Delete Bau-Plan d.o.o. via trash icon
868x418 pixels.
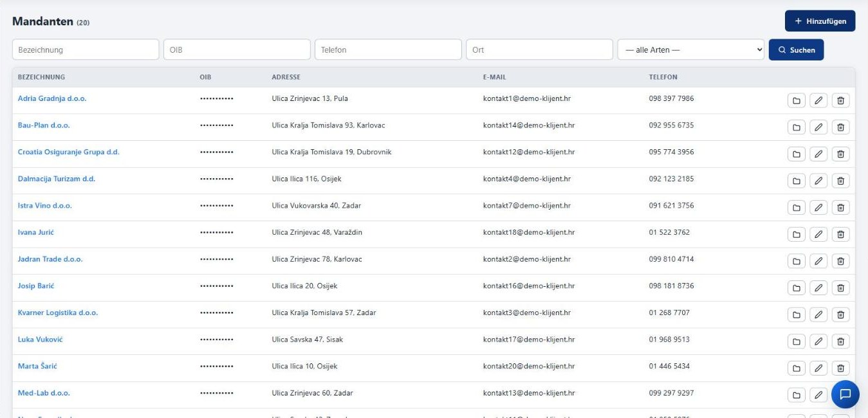tap(840, 127)
